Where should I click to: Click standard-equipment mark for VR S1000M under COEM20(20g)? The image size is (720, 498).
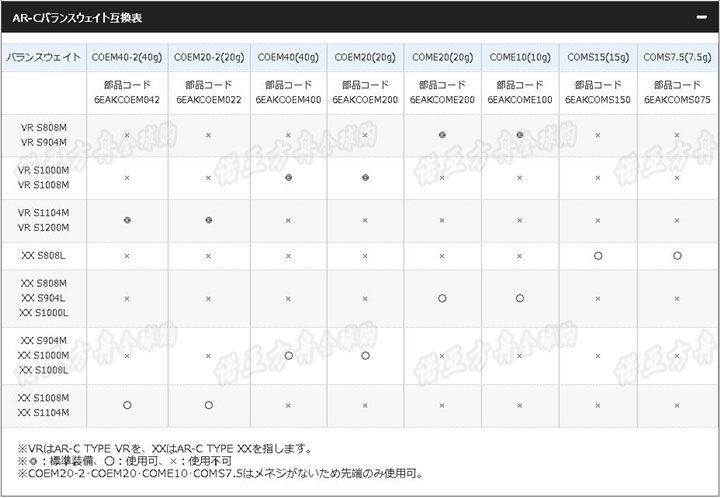pos(365,178)
